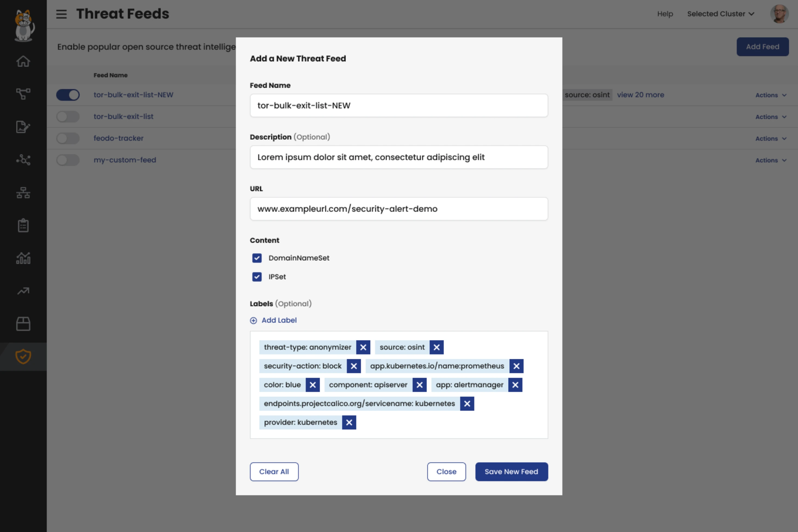Delete the 'provider: kubernetes' label tag
This screenshot has width=798, height=532.
(349, 423)
